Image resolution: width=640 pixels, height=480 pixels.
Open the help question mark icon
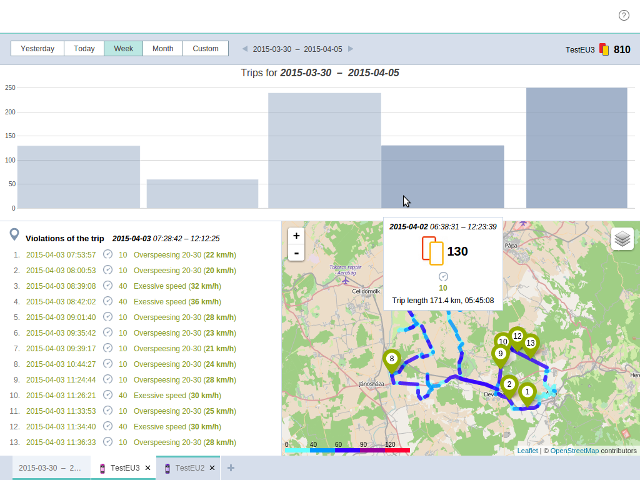pyautogui.click(x=624, y=16)
